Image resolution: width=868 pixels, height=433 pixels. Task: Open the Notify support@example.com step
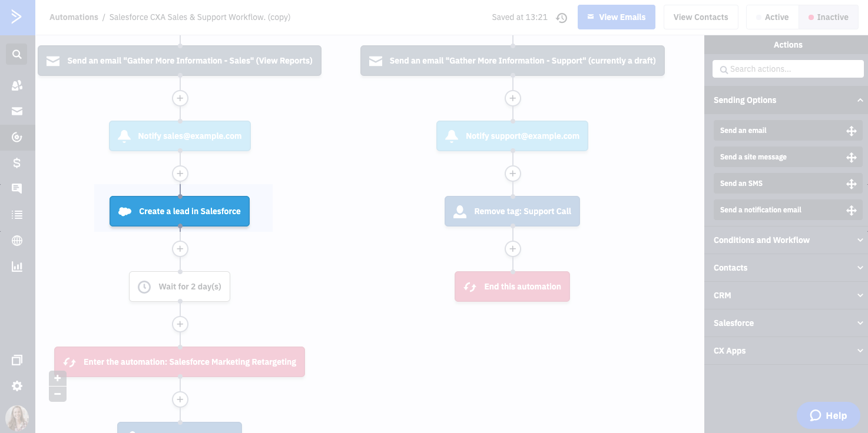[512, 136]
